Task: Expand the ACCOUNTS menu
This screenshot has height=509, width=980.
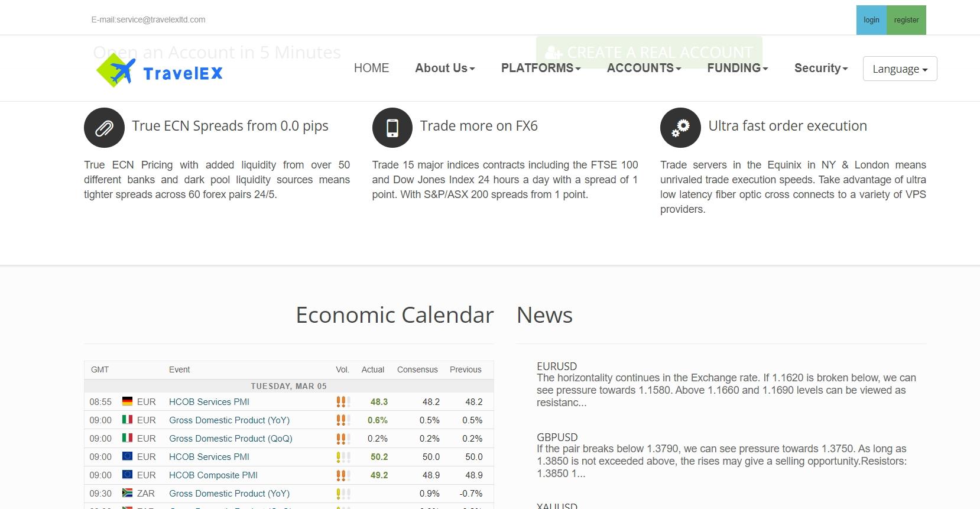Action: [x=644, y=68]
